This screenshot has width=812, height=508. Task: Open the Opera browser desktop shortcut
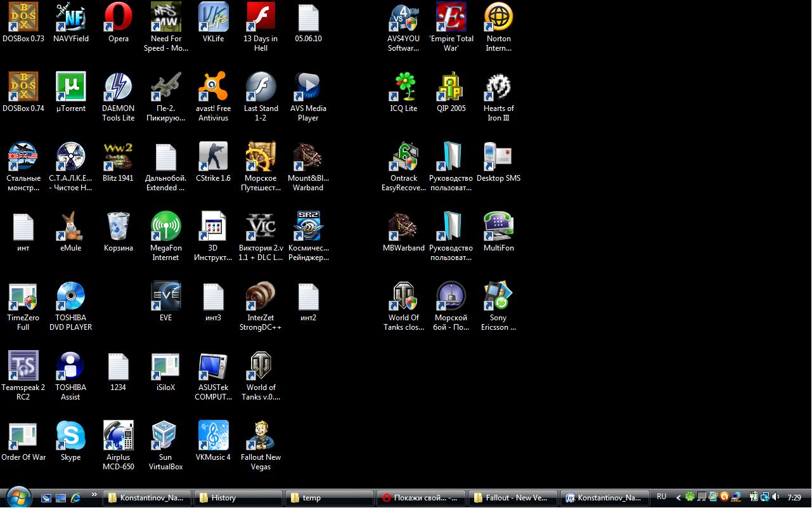[118, 17]
